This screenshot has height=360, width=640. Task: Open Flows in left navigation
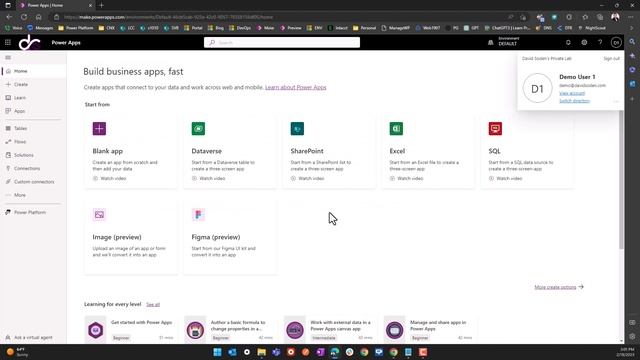click(33, 142)
